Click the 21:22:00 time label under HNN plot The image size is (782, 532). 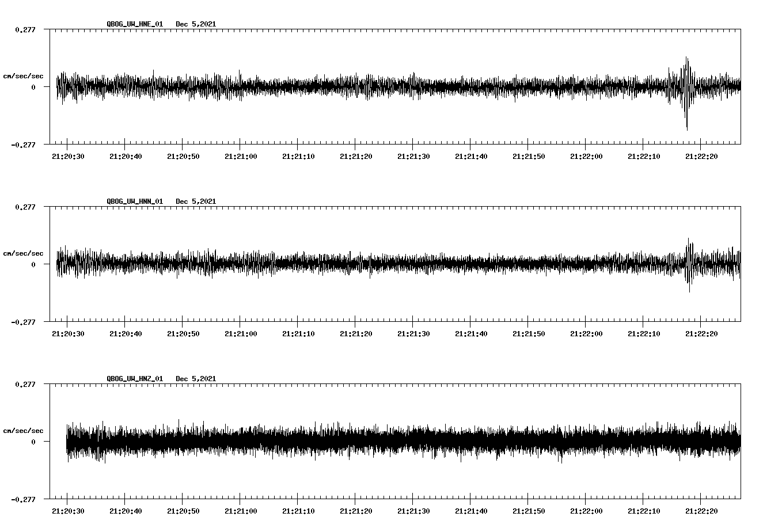pos(586,334)
